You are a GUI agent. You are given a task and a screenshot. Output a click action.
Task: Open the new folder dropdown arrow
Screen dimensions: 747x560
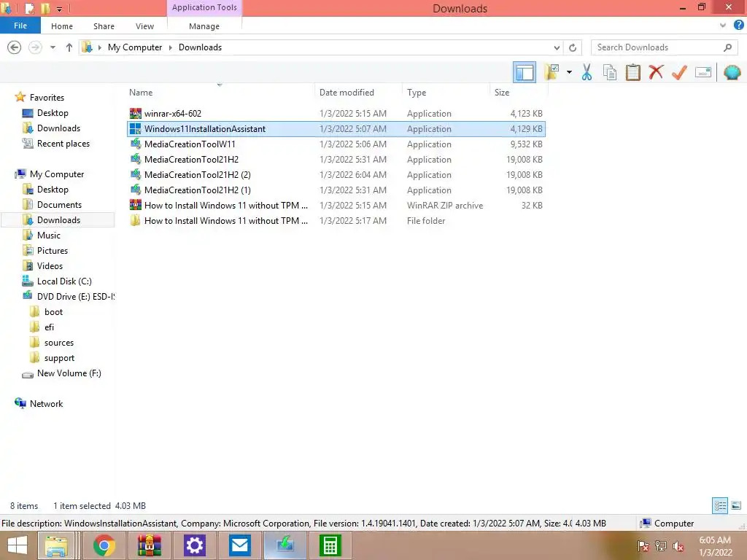point(569,72)
